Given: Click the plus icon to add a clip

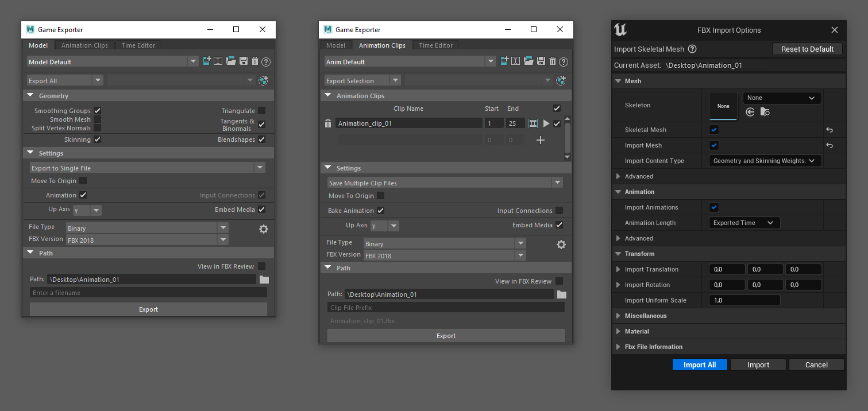Looking at the screenshot, I should (540, 140).
